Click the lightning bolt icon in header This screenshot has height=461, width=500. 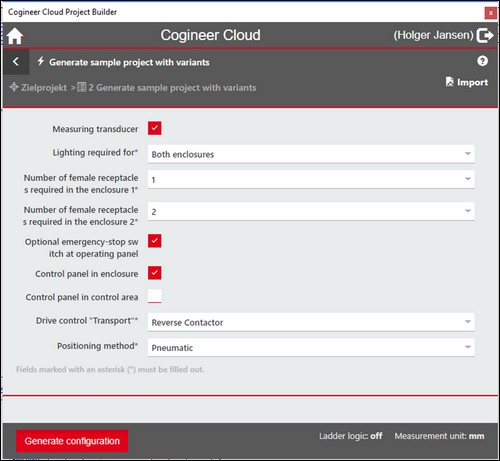pyautogui.click(x=41, y=61)
